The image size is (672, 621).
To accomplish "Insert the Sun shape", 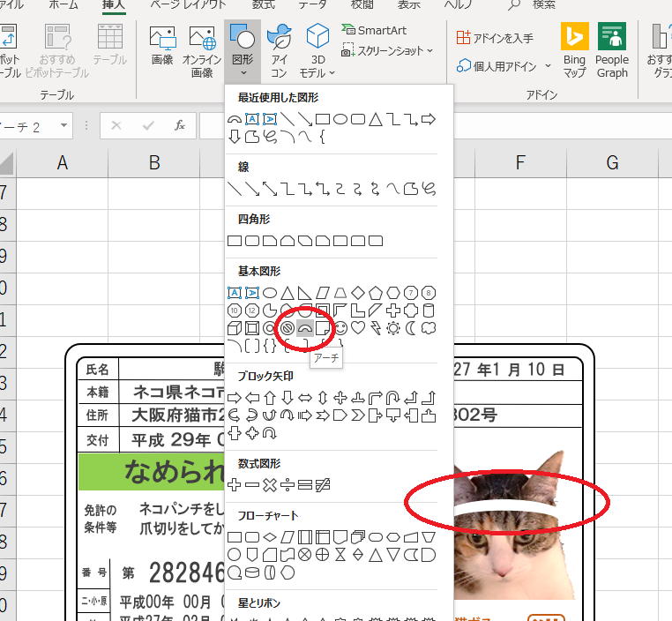I will [393, 328].
